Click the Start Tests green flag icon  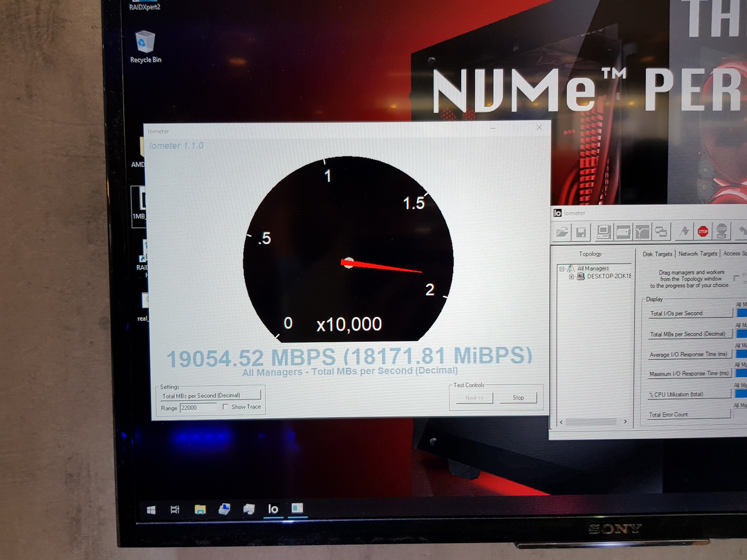pyautogui.click(x=684, y=231)
